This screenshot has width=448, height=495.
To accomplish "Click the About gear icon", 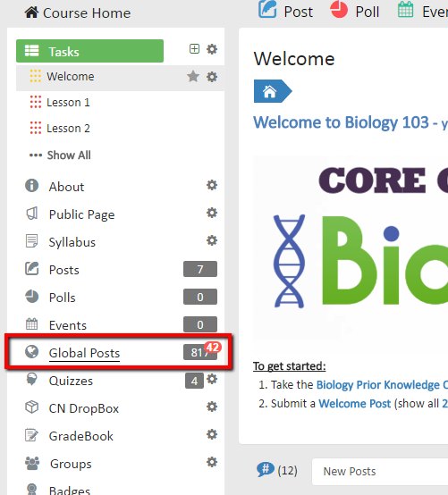I will [x=212, y=185].
